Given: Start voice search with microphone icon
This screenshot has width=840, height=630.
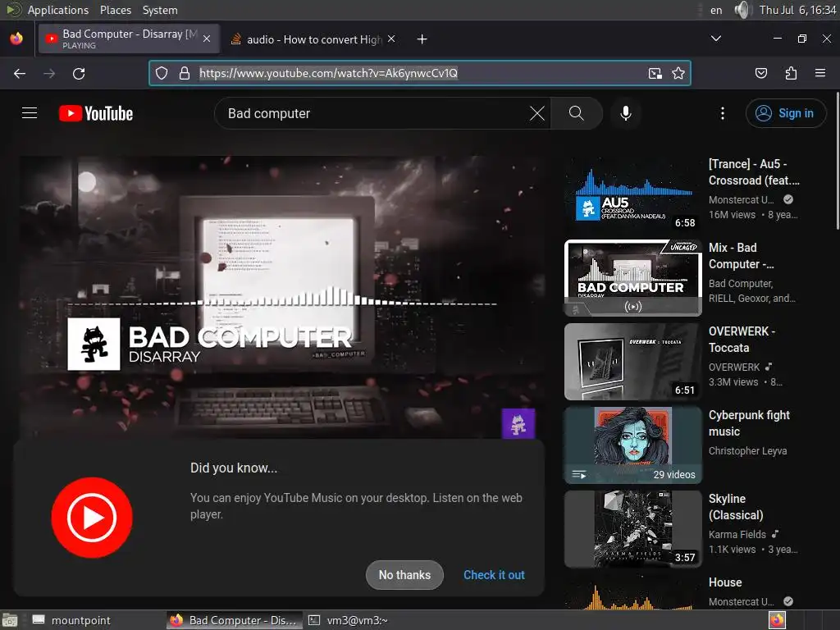Looking at the screenshot, I should coord(626,113).
